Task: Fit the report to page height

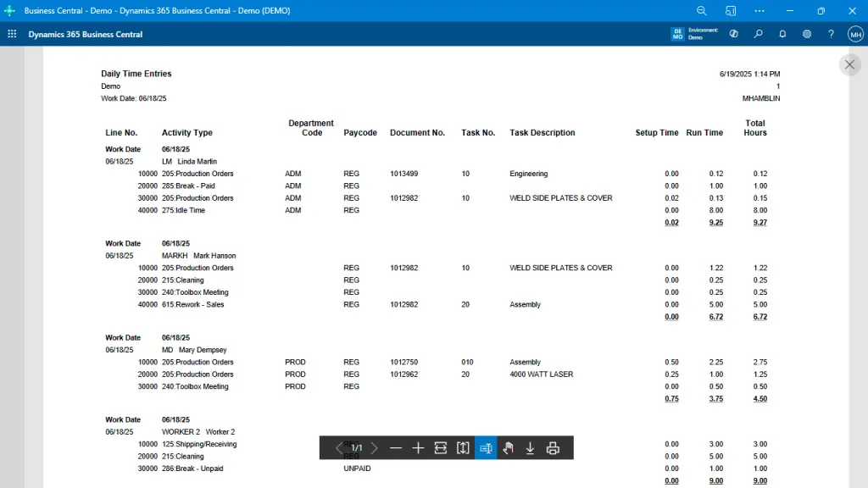Action: click(x=463, y=447)
